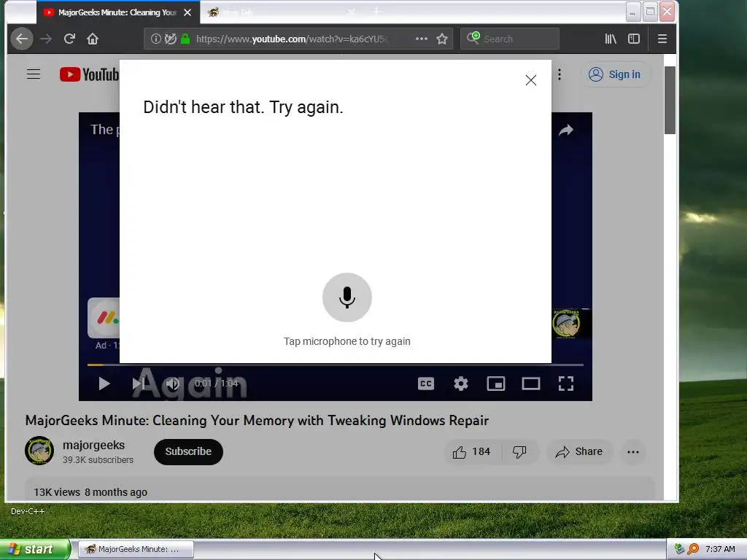Click the Share button
This screenshot has width=747, height=560.
[x=578, y=451]
